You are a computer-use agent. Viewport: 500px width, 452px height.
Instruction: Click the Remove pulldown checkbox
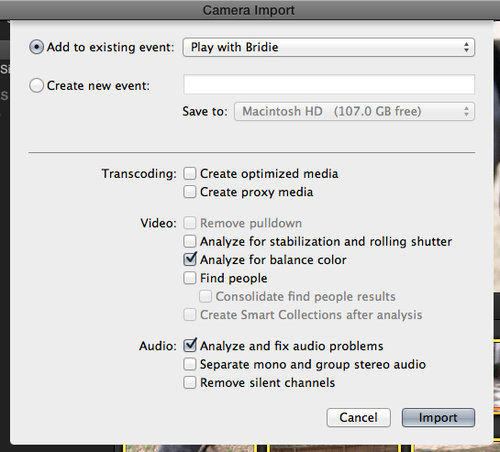(190, 223)
